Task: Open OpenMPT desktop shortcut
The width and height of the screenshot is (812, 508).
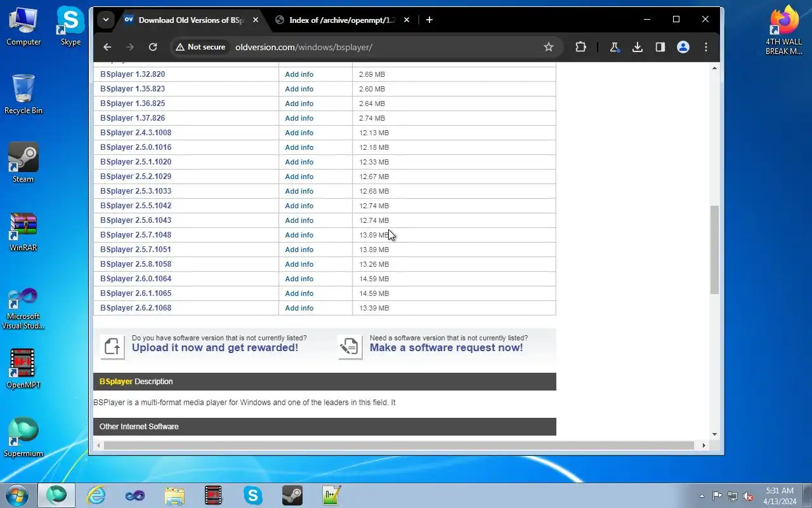Action: pyautogui.click(x=23, y=369)
